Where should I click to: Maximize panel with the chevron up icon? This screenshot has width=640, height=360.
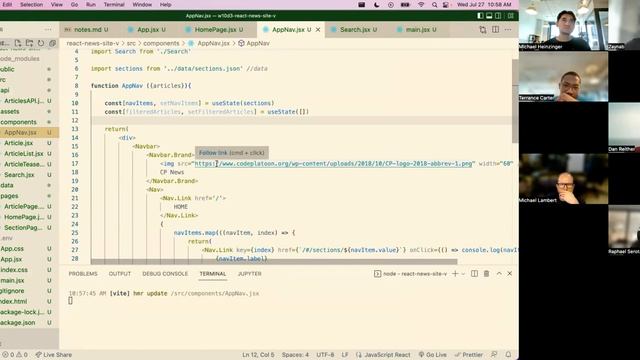tap(499, 273)
